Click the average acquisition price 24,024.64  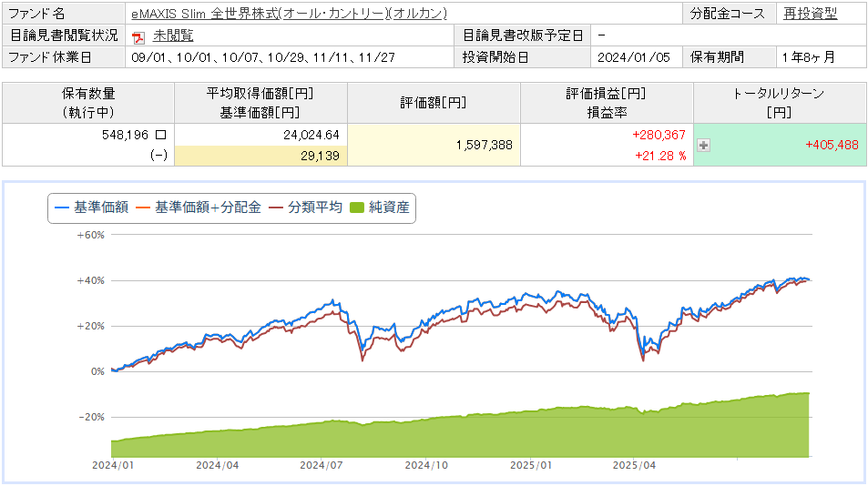311,135
